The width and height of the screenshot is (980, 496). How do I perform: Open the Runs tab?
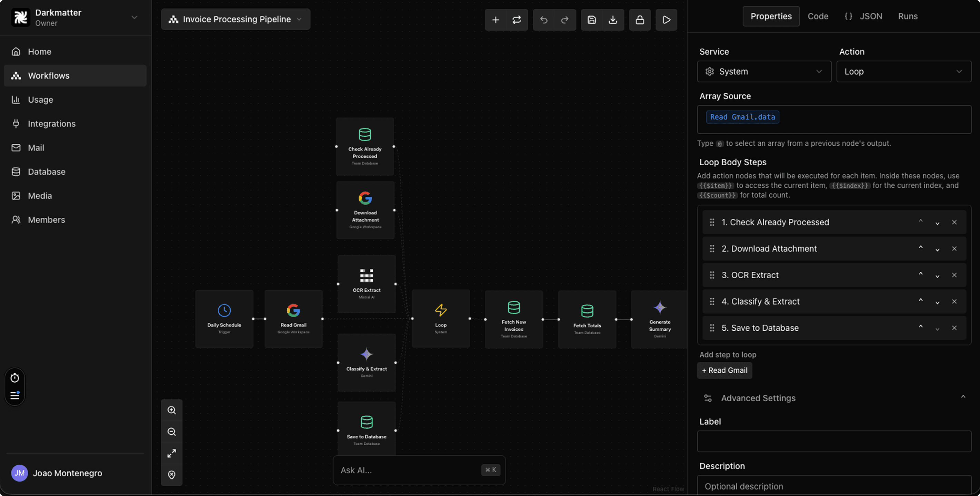(x=908, y=16)
